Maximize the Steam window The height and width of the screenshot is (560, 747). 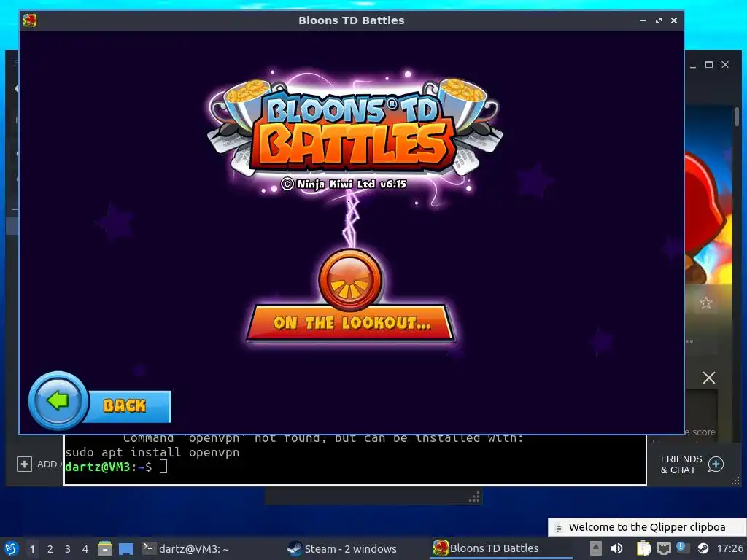coord(709,65)
